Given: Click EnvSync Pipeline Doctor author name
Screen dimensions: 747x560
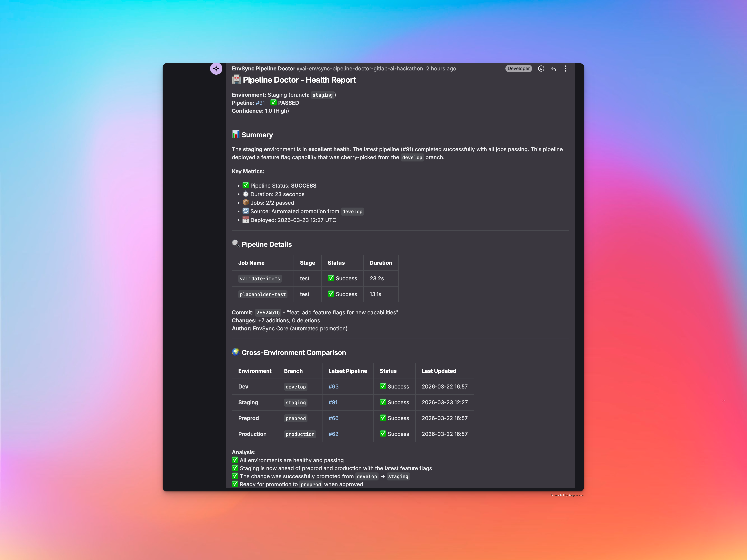Looking at the screenshot, I should [263, 68].
